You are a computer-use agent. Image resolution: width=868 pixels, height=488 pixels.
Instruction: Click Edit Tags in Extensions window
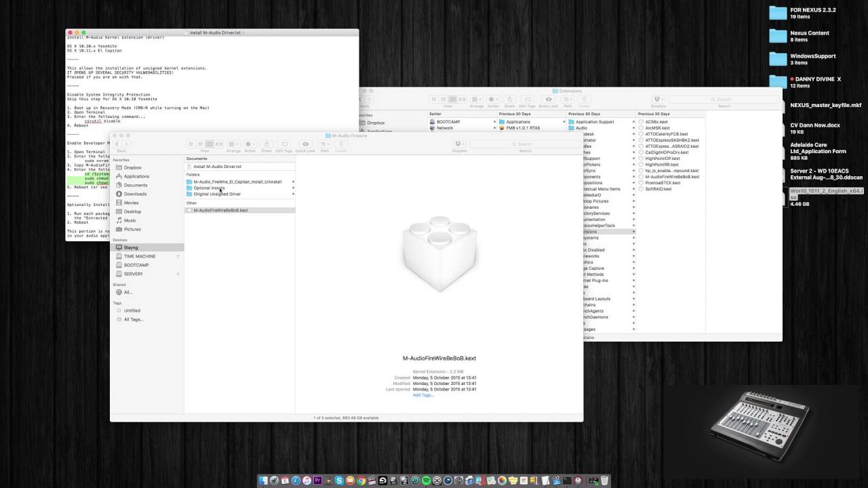(x=528, y=100)
